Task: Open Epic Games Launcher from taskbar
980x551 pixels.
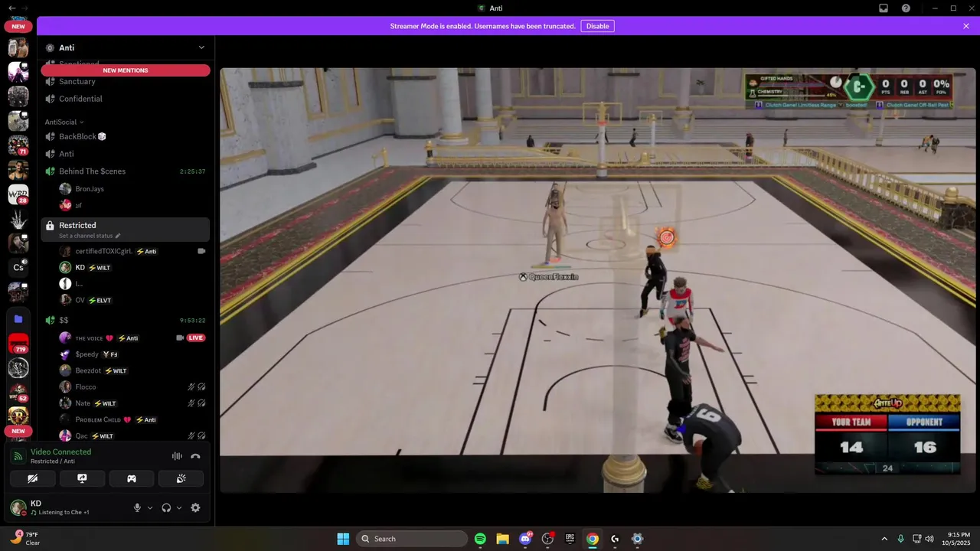Action: [x=570, y=539]
